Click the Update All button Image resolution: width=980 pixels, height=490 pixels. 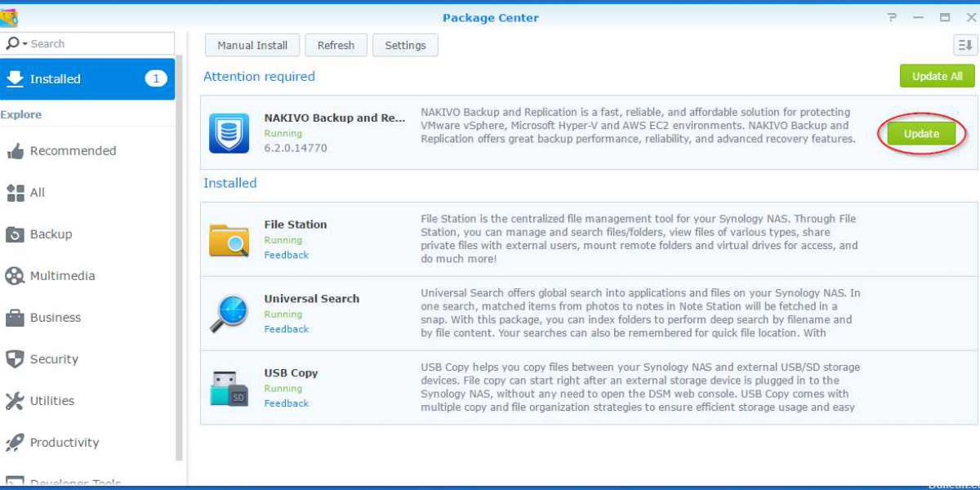[x=937, y=76]
